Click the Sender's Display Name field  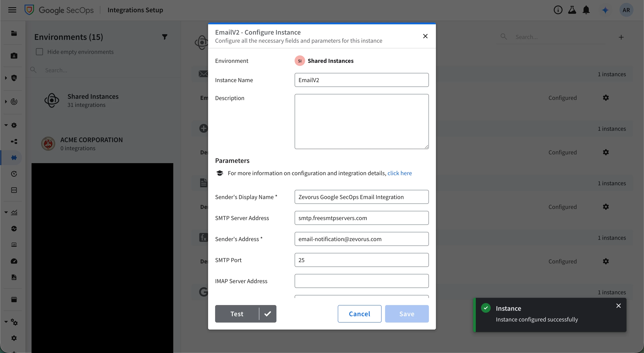pyautogui.click(x=361, y=197)
